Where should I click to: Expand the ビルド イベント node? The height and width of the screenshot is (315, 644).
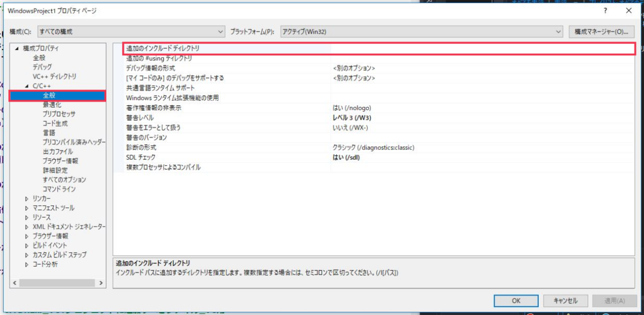[27, 245]
